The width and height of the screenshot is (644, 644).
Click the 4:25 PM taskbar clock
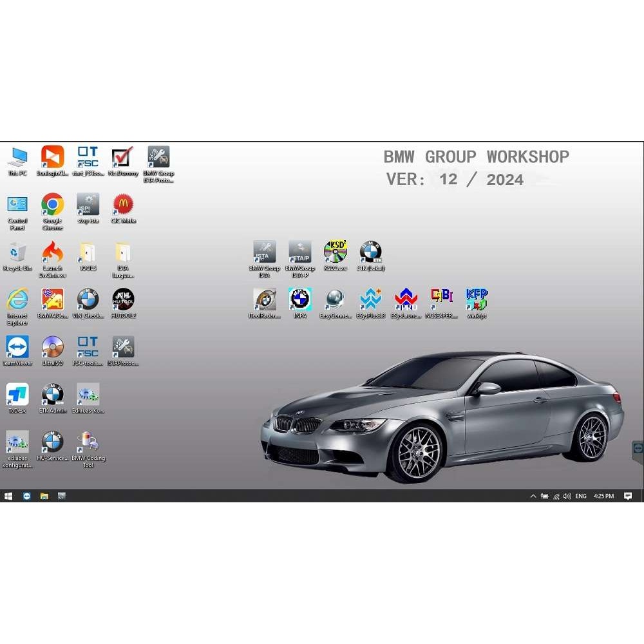pos(604,496)
